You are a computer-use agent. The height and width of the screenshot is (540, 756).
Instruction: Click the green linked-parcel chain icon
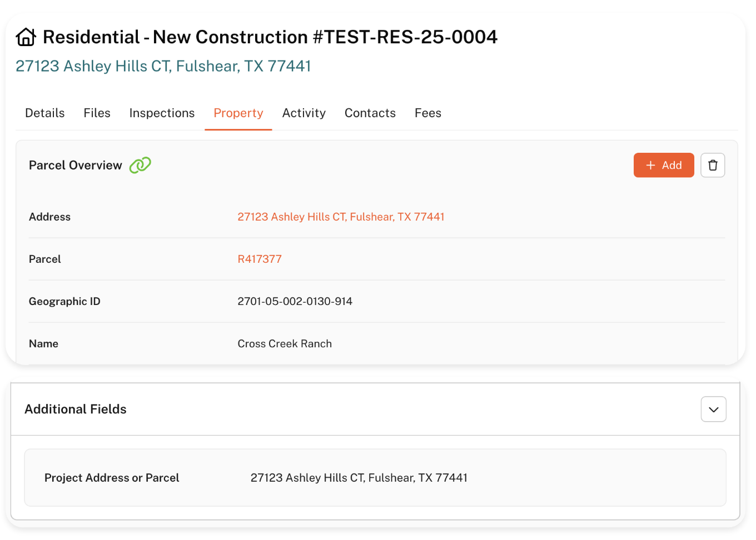[x=140, y=165]
